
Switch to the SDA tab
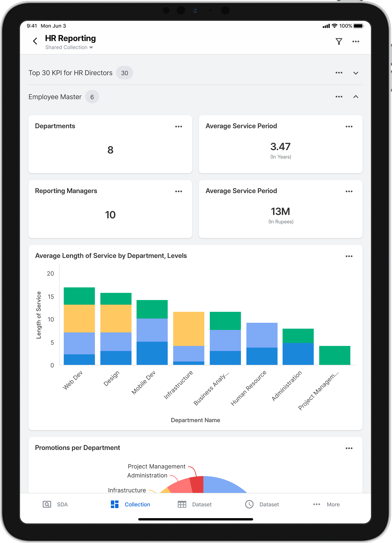[x=62, y=504]
